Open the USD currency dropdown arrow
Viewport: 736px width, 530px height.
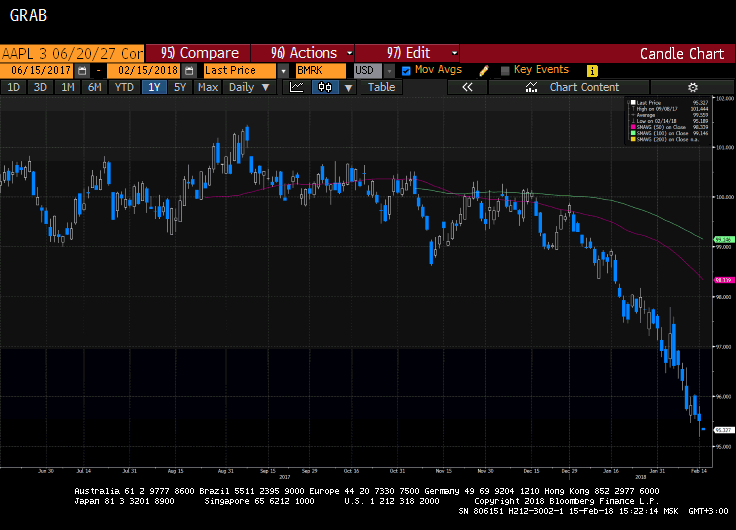click(x=389, y=71)
